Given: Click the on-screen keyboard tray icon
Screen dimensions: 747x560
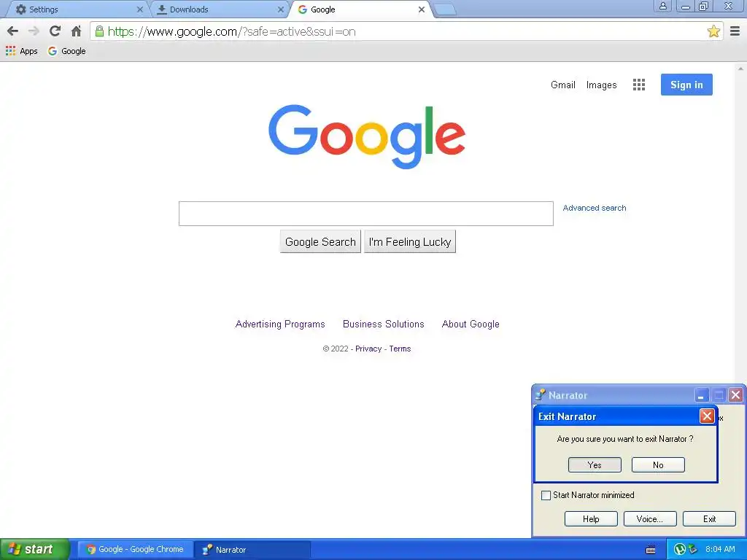Looking at the screenshot, I should pos(650,550).
